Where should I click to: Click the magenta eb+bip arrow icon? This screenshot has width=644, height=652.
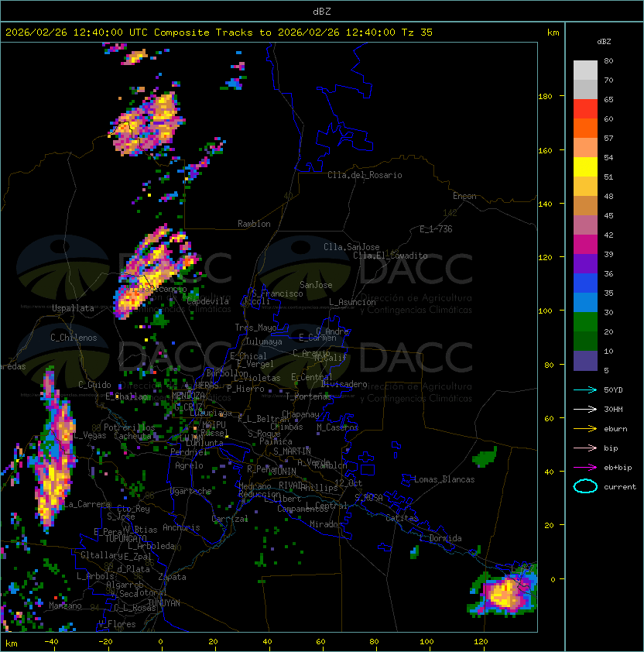[x=585, y=468]
